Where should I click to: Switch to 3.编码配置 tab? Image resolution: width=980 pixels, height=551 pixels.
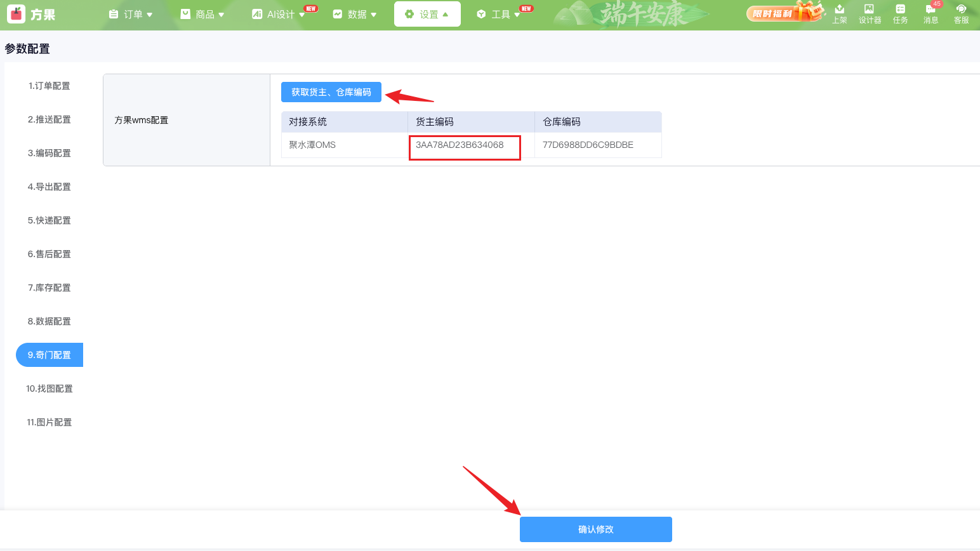pyautogui.click(x=50, y=153)
